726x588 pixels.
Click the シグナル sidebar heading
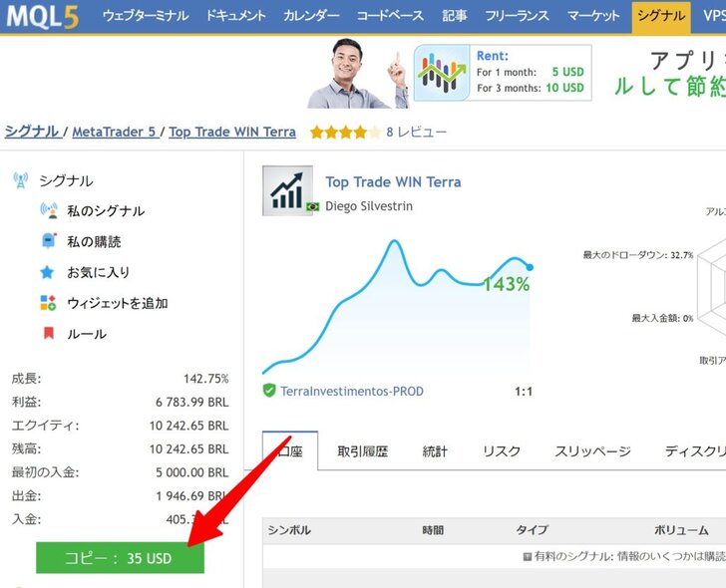coord(66,181)
